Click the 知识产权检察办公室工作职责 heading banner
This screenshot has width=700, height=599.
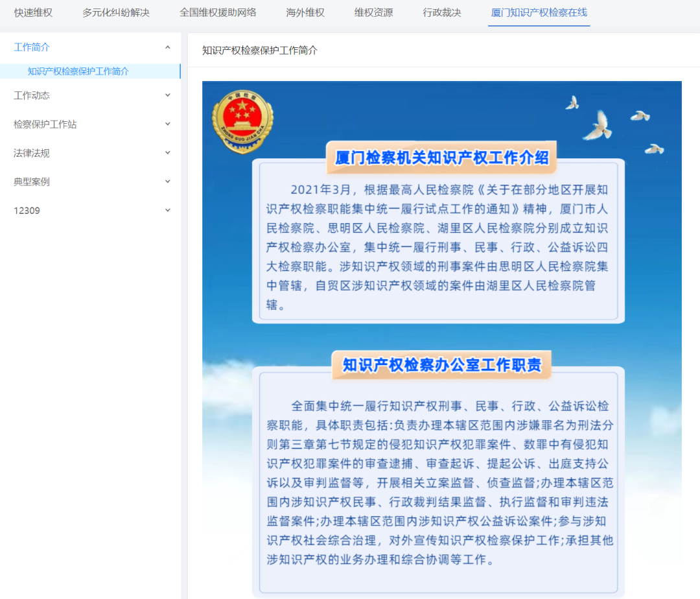click(441, 365)
